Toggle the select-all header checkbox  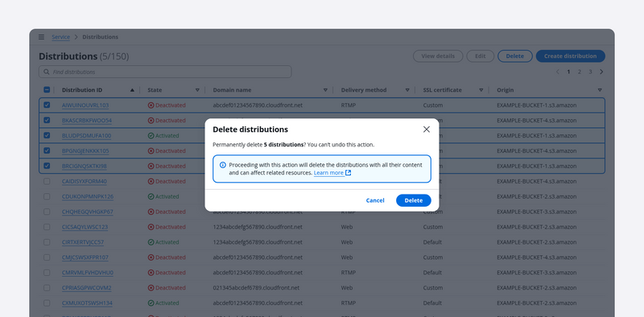click(47, 90)
